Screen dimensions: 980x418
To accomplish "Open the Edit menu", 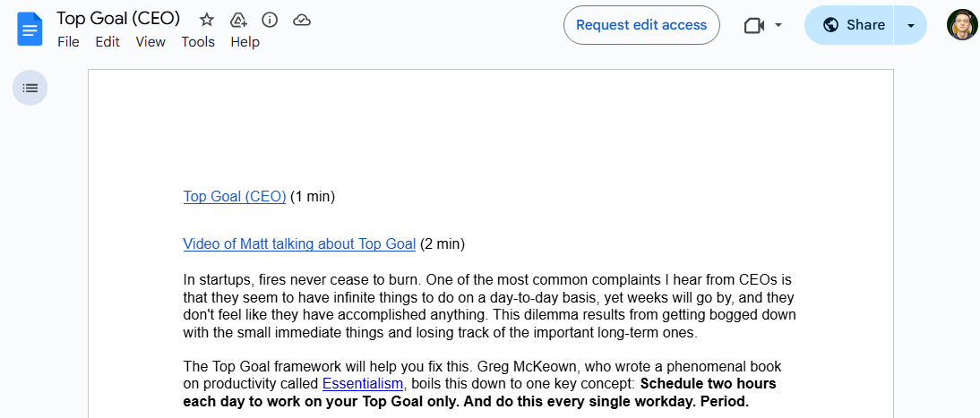I will [107, 42].
